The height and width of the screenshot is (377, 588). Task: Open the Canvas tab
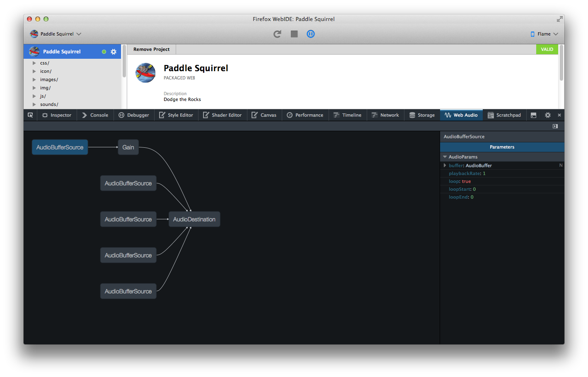264,115
